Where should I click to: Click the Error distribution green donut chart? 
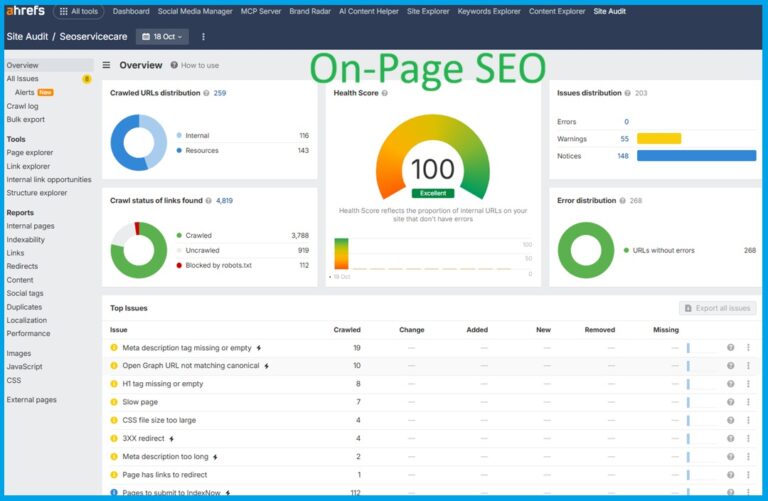(586, 250)
